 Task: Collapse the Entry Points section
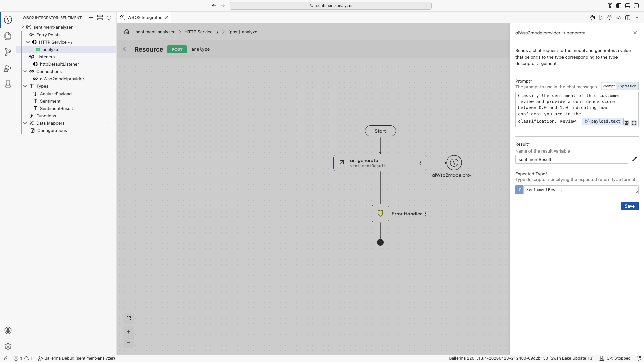click(25, 35)
